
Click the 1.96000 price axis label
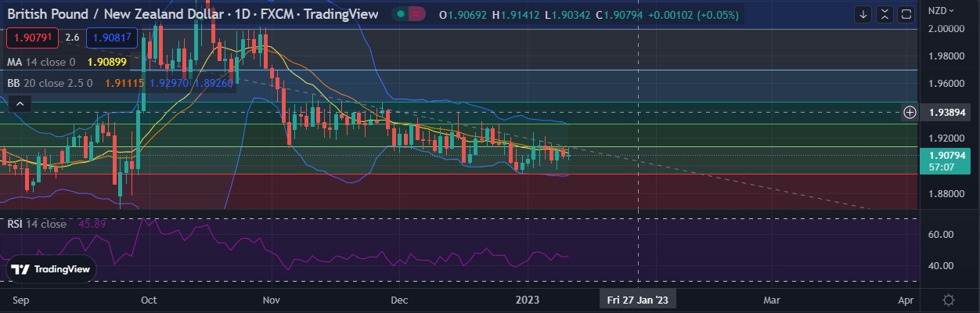pyautogui.click(x=946, y=83)
